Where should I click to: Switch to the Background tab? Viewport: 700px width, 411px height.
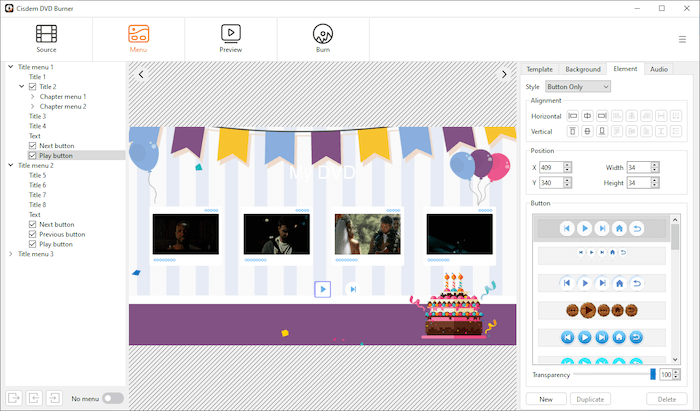(582, 69)
